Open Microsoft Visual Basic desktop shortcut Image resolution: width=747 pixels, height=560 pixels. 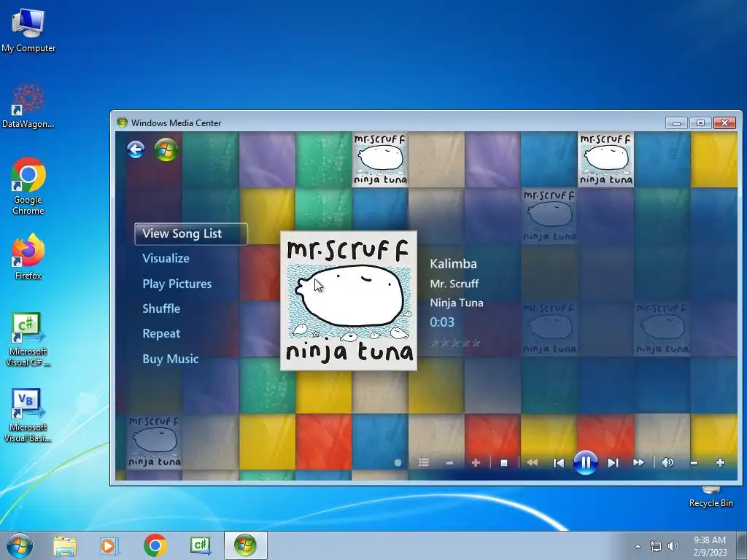coord(28,415)
